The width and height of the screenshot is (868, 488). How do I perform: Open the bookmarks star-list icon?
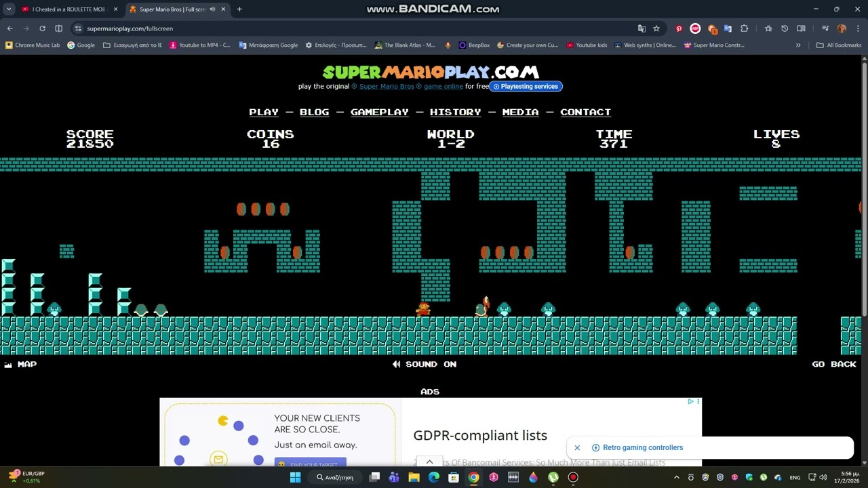pyautogui.click(x=768, y=28)
